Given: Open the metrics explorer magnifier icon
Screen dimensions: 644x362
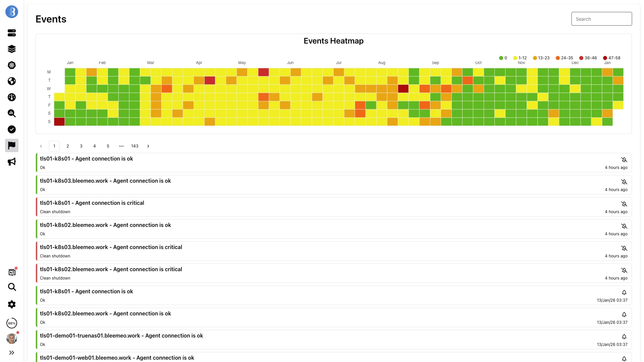Looking at the screenshot, I should click(12, 113).
